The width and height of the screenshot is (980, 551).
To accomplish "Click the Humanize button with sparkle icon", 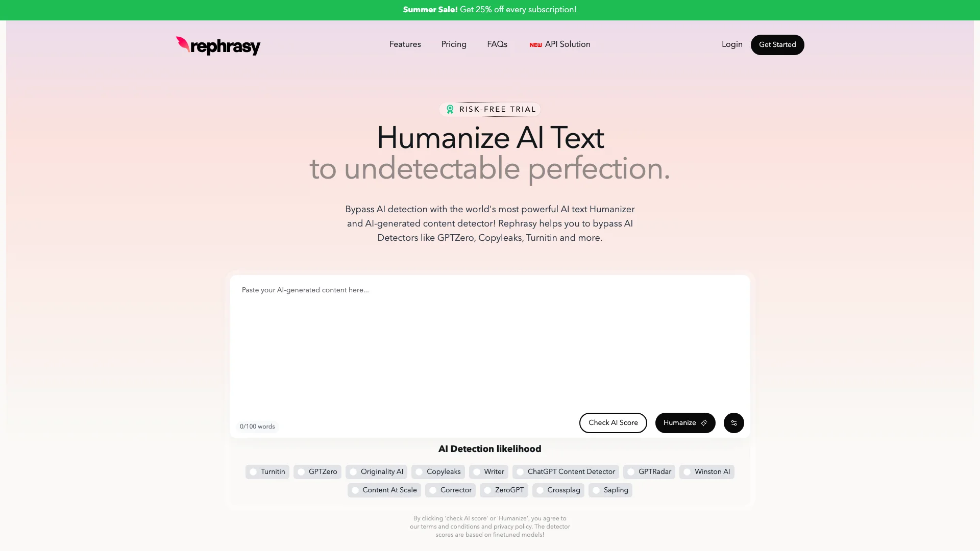I will click(x=684, y=422).
